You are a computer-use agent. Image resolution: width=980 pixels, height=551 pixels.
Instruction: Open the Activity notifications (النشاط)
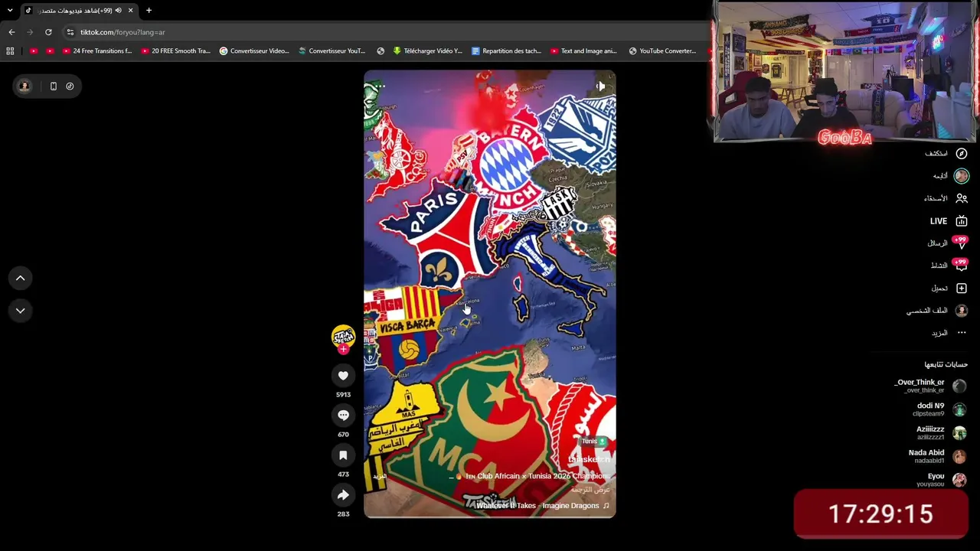tap(949, 265)
